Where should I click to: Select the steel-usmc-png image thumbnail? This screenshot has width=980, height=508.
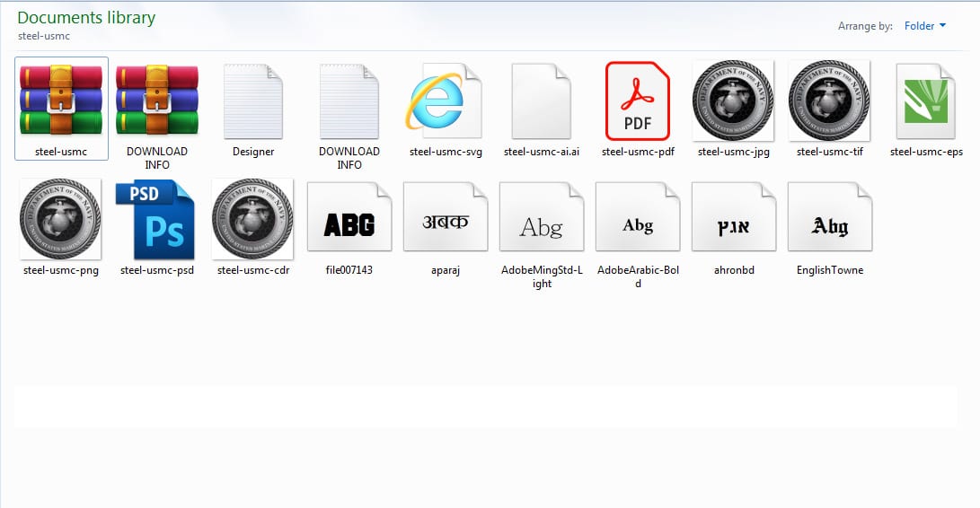(61, 219)
